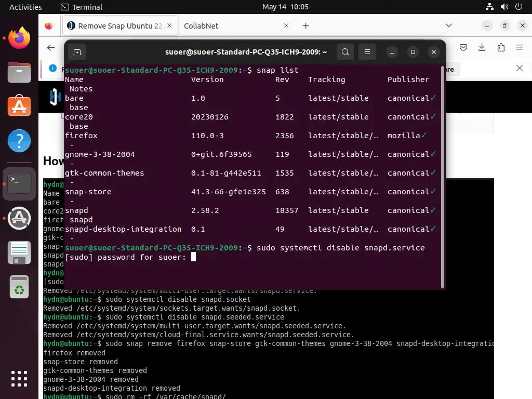Image resolution: width=532 pixels, height=399 pixels.
Task: Click 'snap-store removed' line on webpage
Action: (81, 362)
